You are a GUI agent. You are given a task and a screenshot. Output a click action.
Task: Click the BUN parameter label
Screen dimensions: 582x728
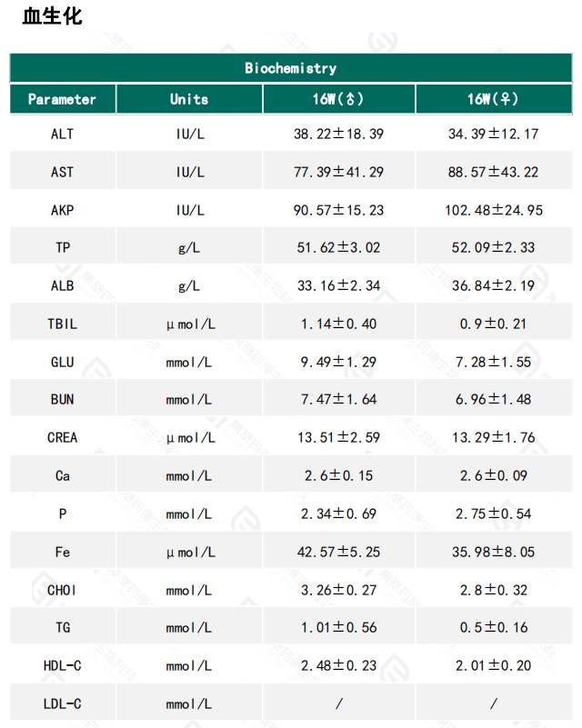(63, 399)
